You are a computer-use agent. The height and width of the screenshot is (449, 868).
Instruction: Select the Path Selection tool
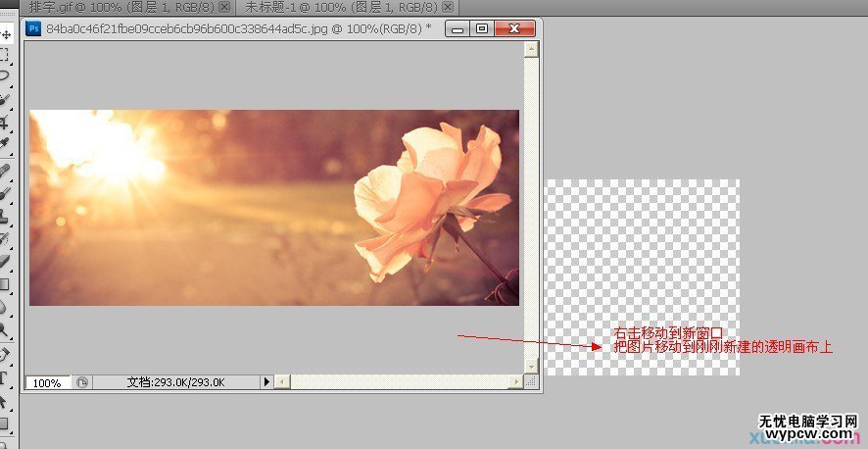[x=5, y=401]
